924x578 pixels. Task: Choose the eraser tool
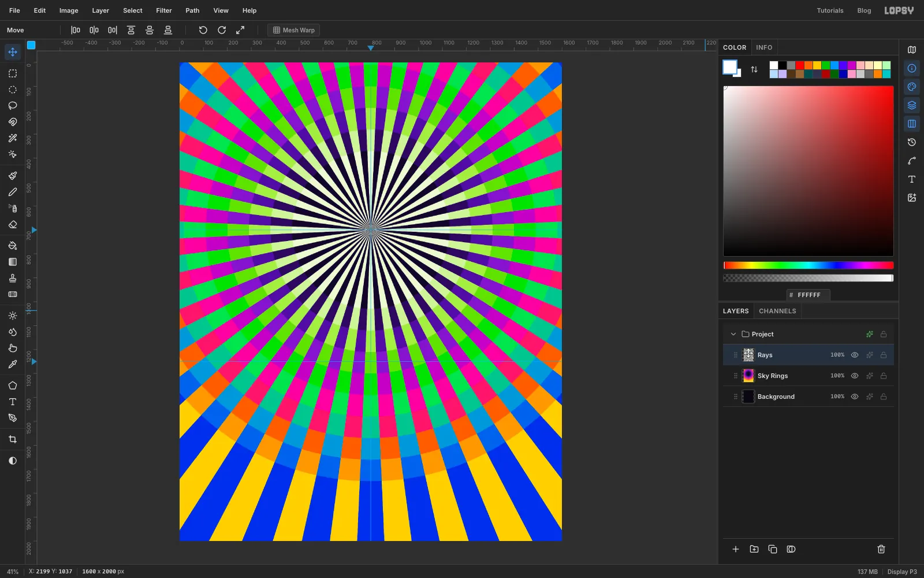click(x=13, y=224)
